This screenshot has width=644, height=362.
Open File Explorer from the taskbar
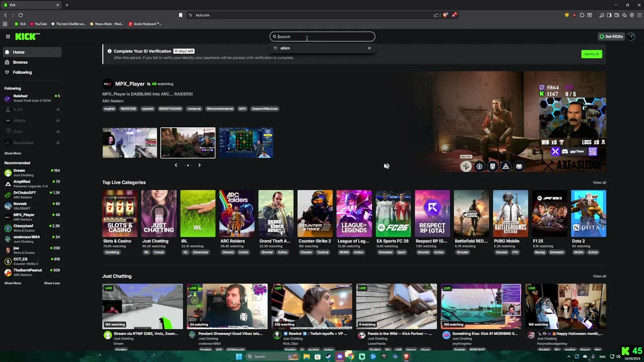pyautogui.click(x=306, y=356)
